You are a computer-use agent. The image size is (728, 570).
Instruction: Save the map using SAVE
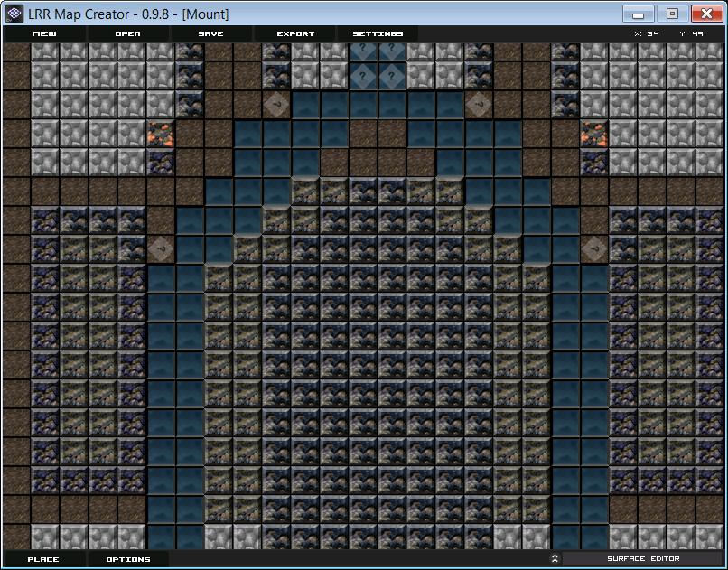click(210, 34)
